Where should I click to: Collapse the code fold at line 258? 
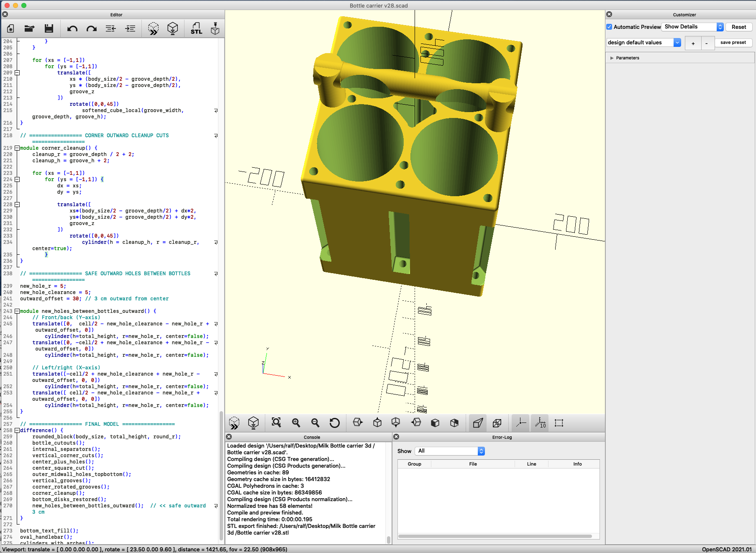coord(17,430)
